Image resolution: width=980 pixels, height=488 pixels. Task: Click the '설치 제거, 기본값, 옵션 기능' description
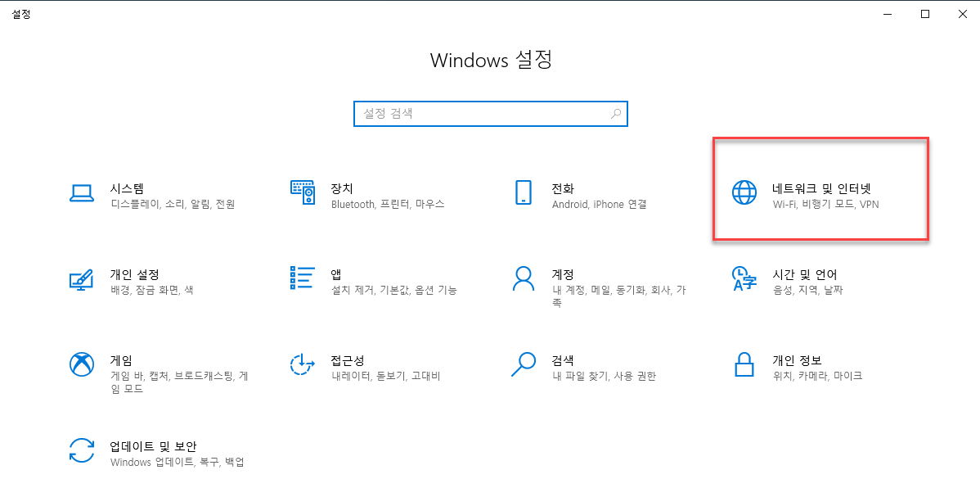point(393,290)
